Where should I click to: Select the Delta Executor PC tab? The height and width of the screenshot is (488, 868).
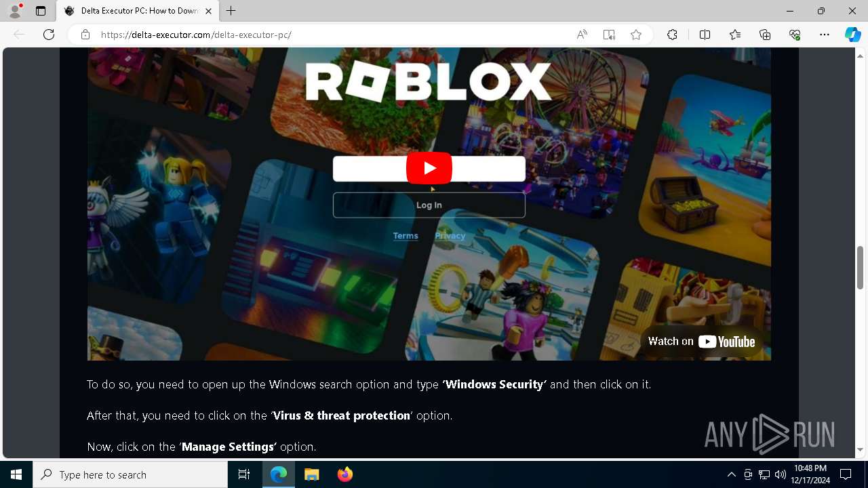coord(138,11)
